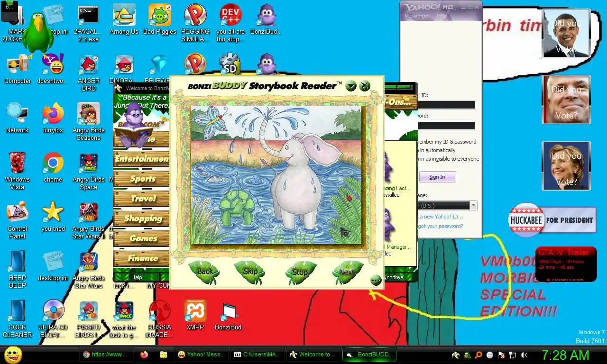The width and height of the screenshot is (607, 364).
Task: Click the Computer desktop icon
Action: pyautogui.click(x=18, y=69)
